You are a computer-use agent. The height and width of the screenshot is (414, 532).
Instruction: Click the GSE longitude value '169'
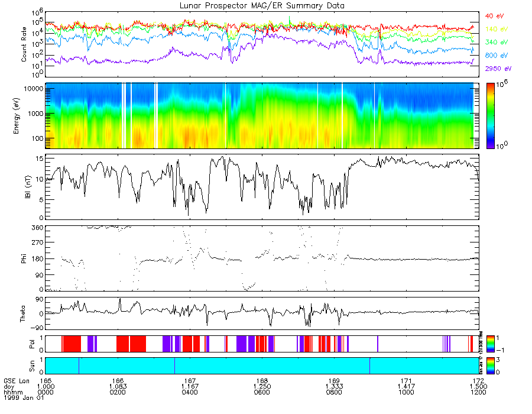pyautogui.click(x=334, y=381)
